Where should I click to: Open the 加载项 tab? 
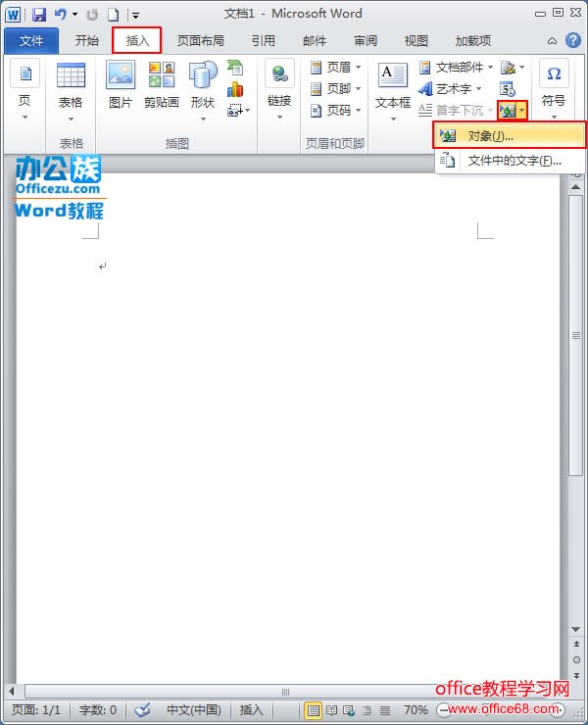pos(472,41)
